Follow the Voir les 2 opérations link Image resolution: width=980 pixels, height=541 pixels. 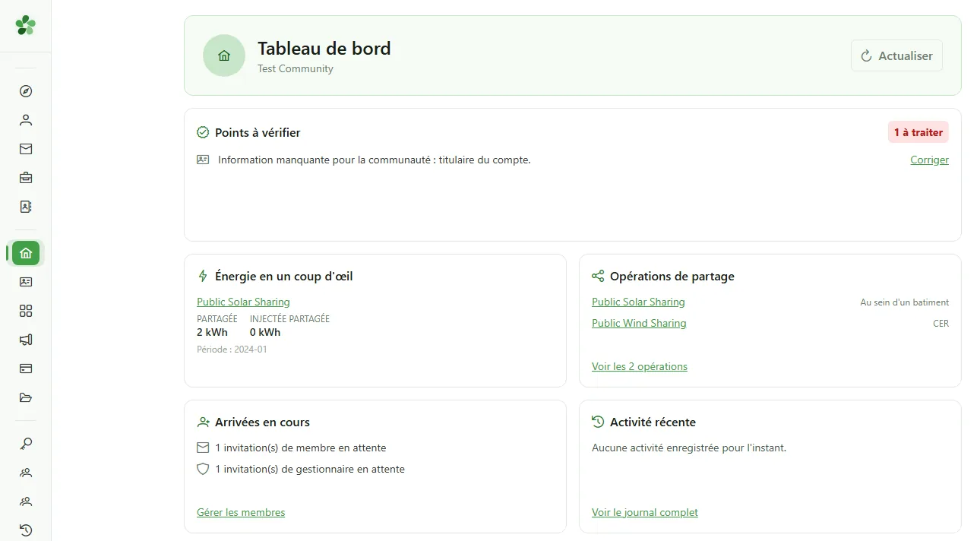640,366
